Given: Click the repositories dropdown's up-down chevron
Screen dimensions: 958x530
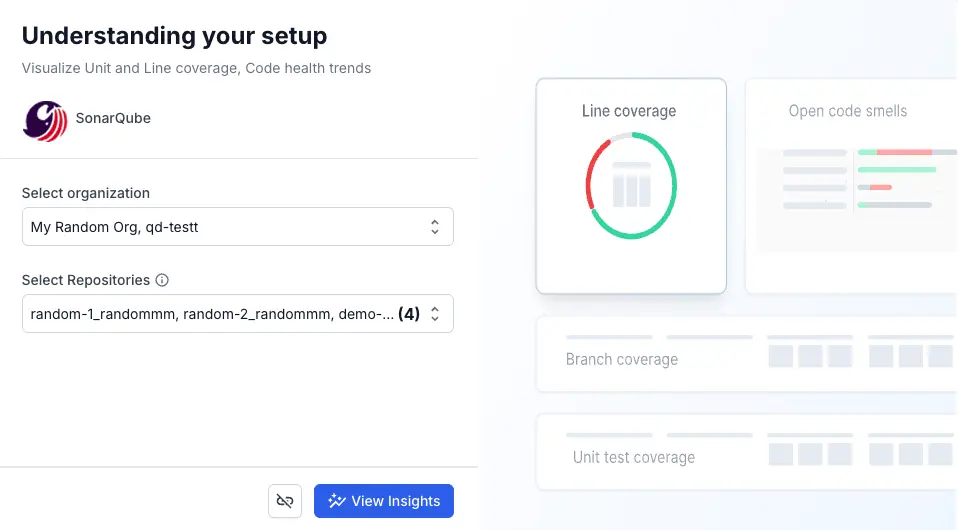Looking at the screenshot, I should (x=434, y=314).
